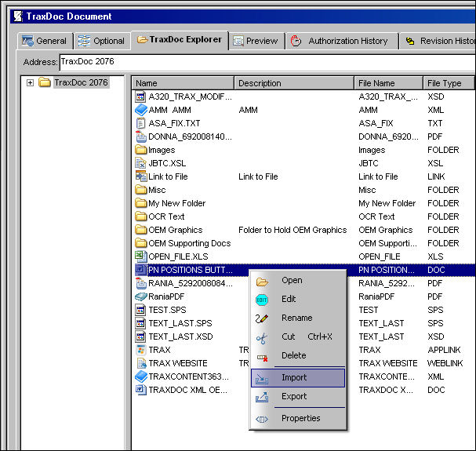Screen dimensions: 476x451
Task: Switch to the General tab
Action: coord(45,41)
